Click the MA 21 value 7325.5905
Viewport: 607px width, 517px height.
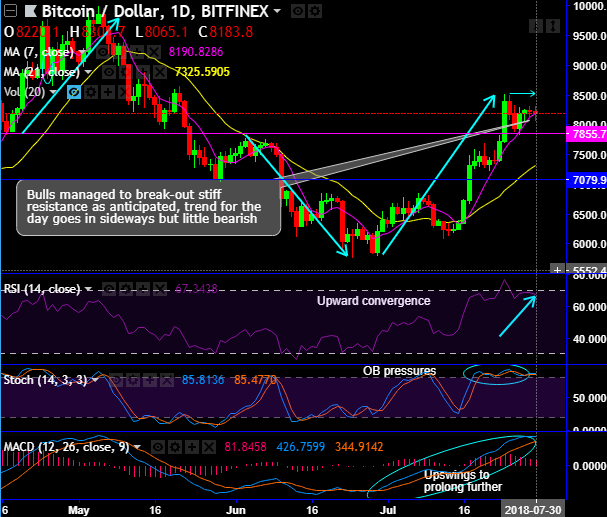coord(202,72)
